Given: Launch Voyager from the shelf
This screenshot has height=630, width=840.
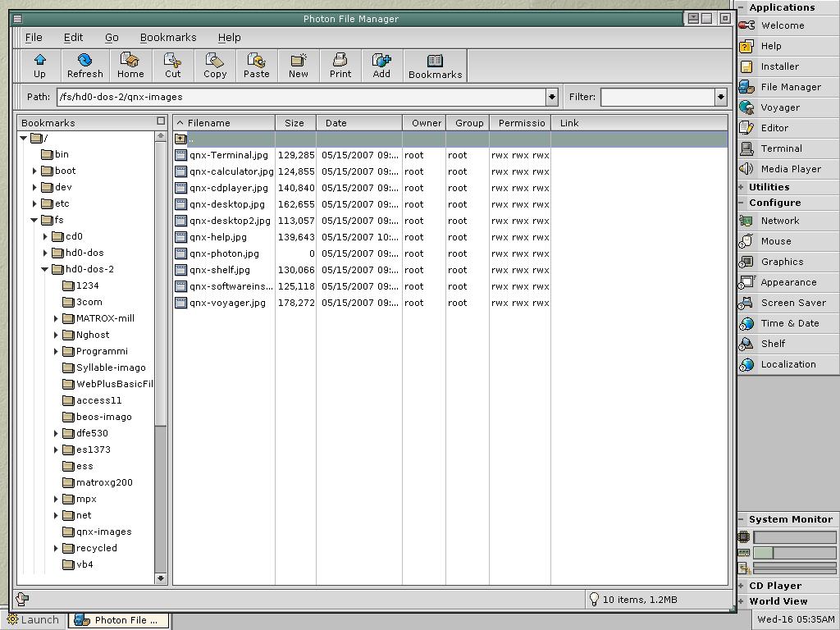Looking at the screenshot, I should [x=778, y=107].
